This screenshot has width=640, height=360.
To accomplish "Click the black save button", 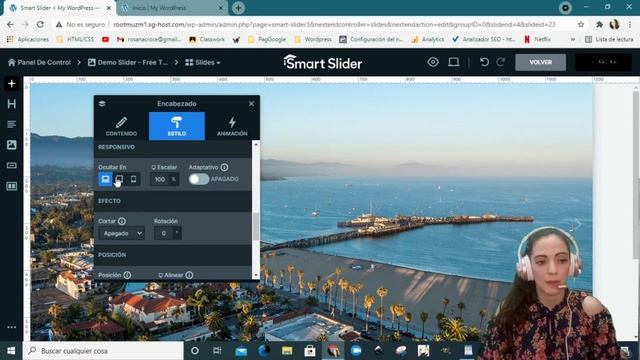I will coord(603,62).
